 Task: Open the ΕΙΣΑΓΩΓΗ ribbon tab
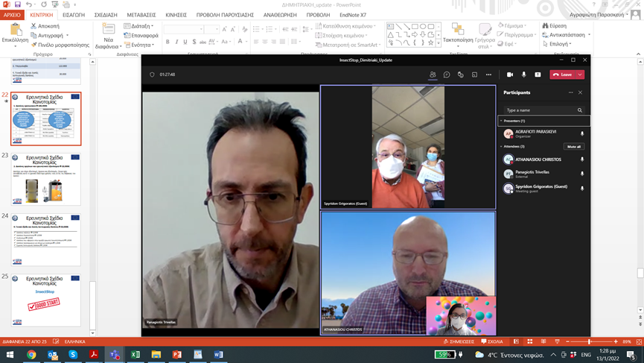click(74, 15)
